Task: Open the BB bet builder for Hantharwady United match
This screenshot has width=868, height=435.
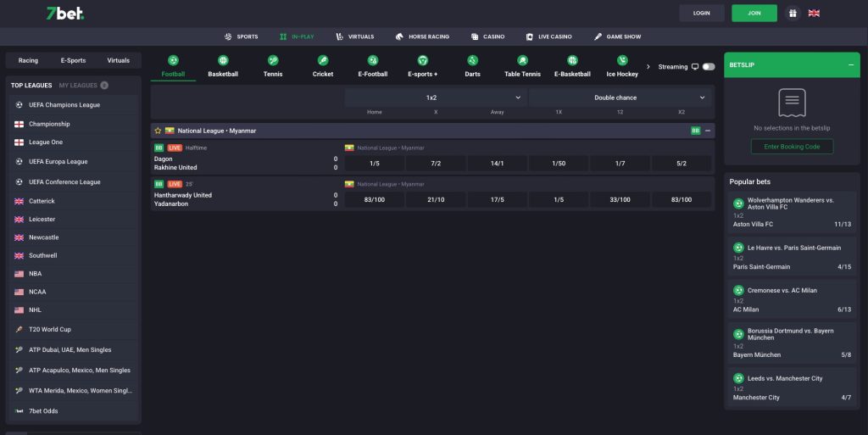Action: coord(159,184)
